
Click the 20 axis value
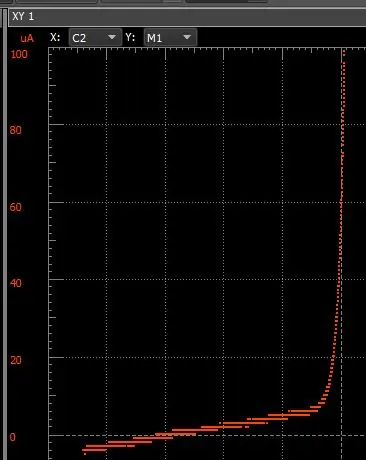pos(16,360)
